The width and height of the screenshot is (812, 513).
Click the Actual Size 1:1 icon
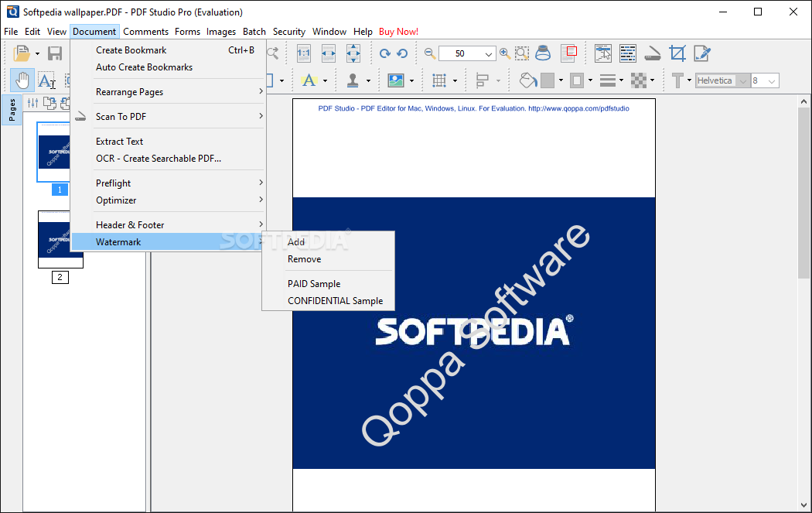304,53
